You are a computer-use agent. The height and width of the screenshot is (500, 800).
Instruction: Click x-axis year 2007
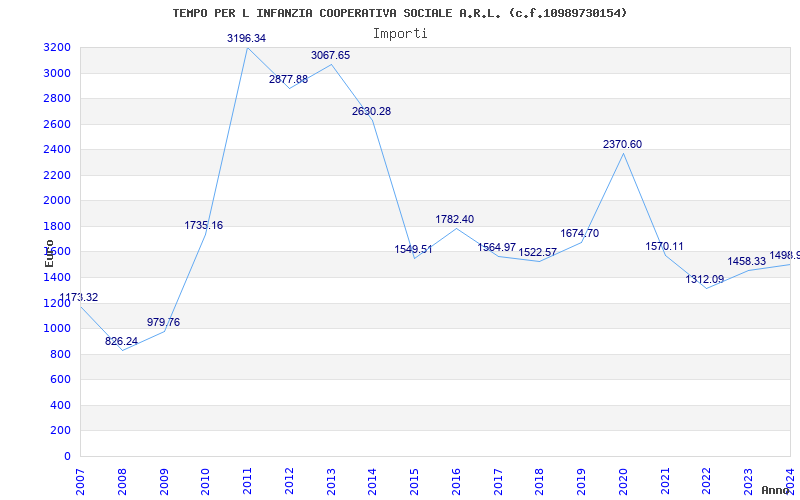80,482
